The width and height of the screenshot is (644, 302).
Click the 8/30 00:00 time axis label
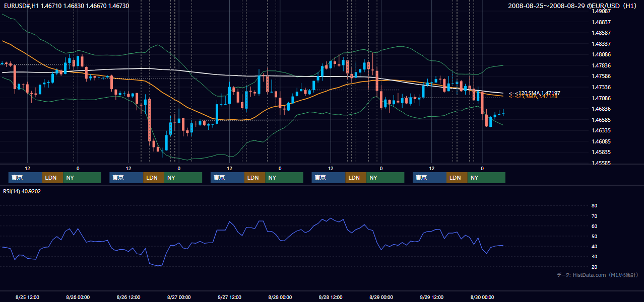482,297
